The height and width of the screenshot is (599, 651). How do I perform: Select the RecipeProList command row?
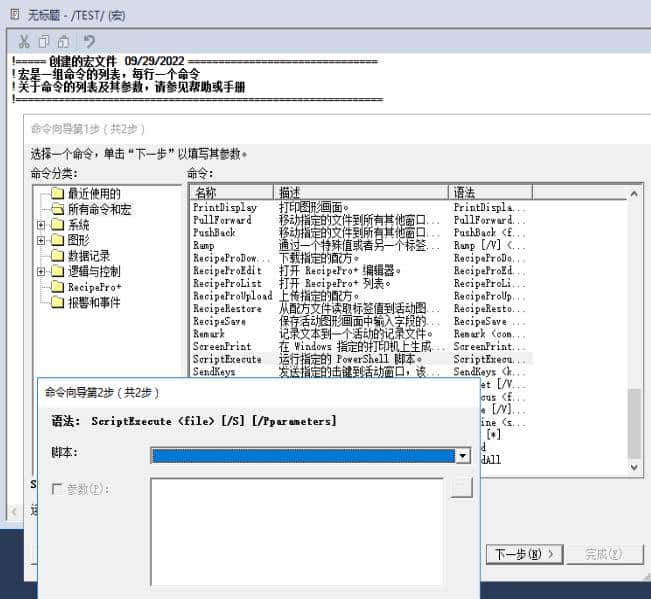click(x=361, y=283)
